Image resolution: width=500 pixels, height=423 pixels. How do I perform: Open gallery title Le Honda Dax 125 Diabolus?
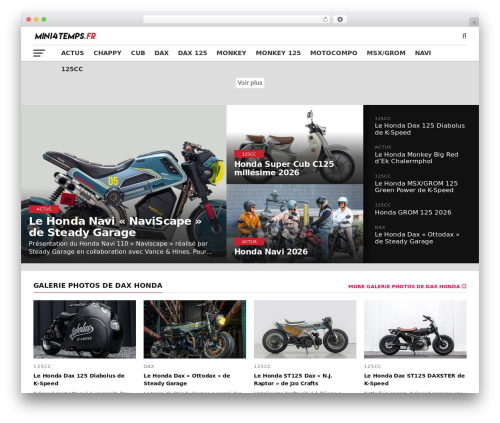coord(79,379)
